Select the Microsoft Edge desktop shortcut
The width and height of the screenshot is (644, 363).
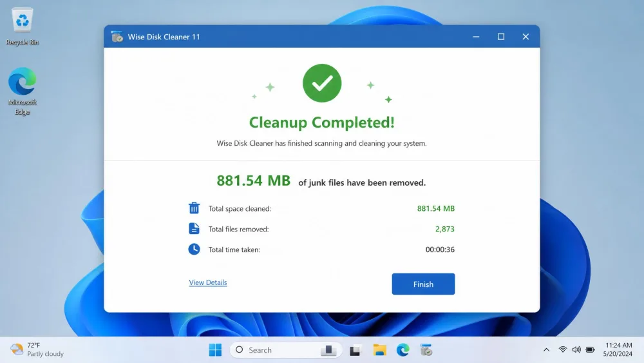[22, 92]
